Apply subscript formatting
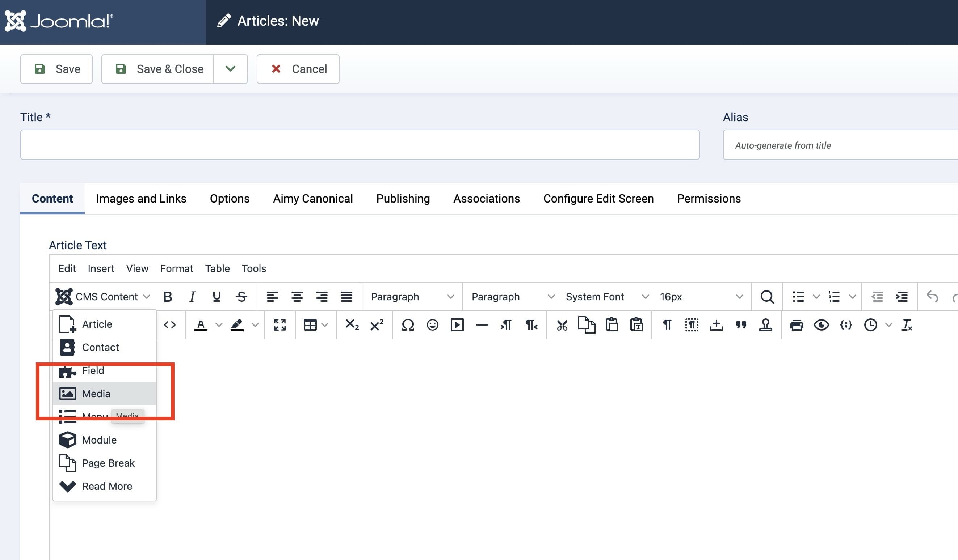 point(352,325)
